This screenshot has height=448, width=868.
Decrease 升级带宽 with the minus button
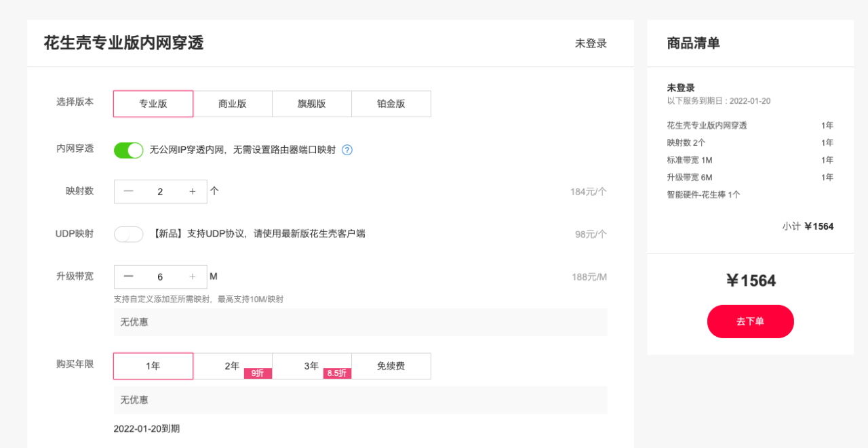128,276
